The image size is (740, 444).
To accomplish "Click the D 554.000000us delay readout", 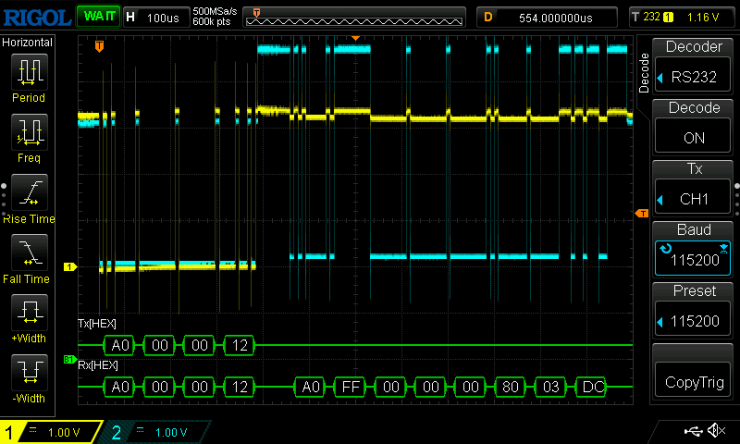I will [547, 17].
